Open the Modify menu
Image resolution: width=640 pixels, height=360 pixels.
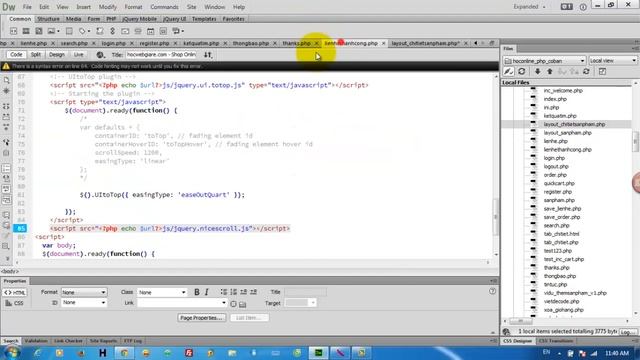108,7
